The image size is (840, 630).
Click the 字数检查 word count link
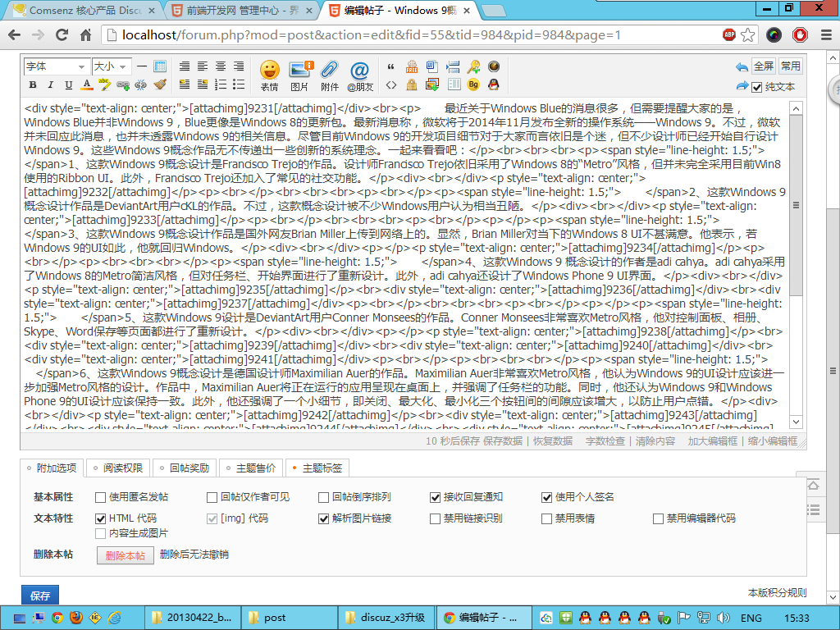coord(605,441)
